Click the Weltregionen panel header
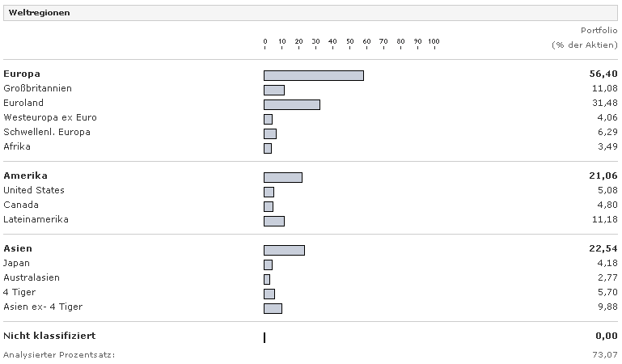The image size is (622, 364). click(x=39, y=13)
